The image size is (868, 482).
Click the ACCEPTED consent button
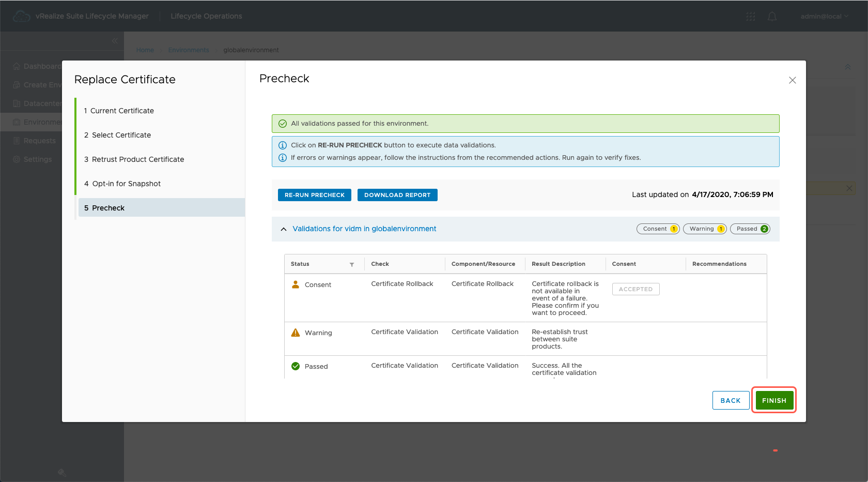[x=636, y=289]
